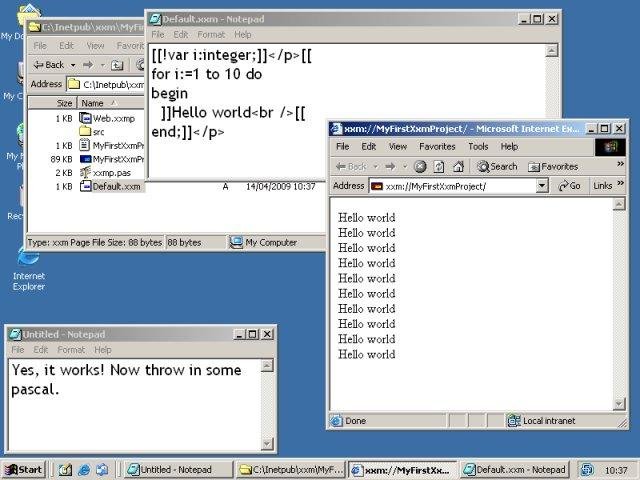The height and width of the screenshot is (480, 640).
Task: Open the Back dropdown arrow in Explorer window
Action: pyautogui.click(x=73, y=65)
